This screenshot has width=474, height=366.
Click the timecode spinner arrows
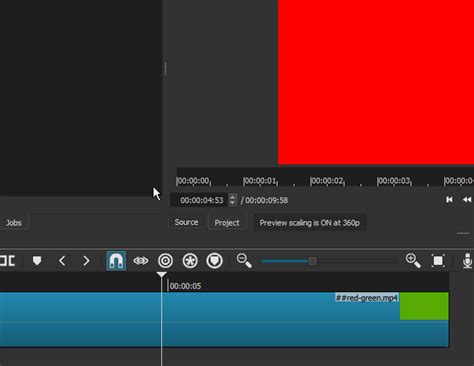(233, 200)
